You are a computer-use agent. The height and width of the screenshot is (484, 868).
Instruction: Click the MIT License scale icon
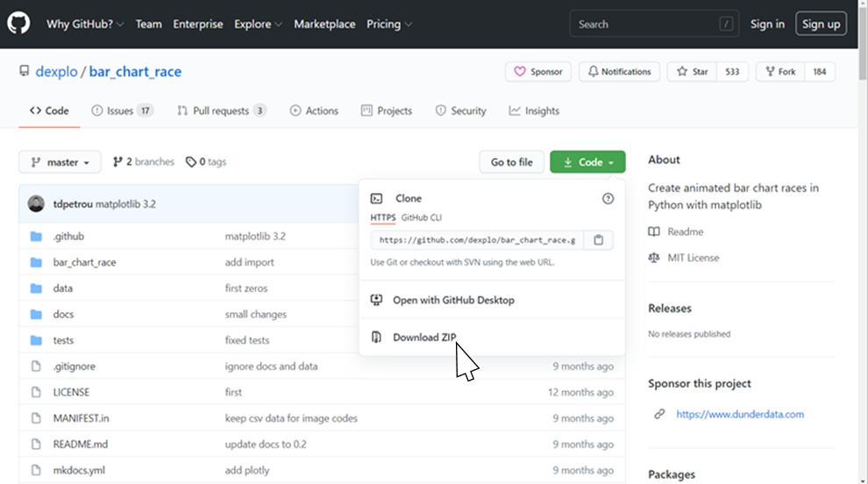(654, 258)
